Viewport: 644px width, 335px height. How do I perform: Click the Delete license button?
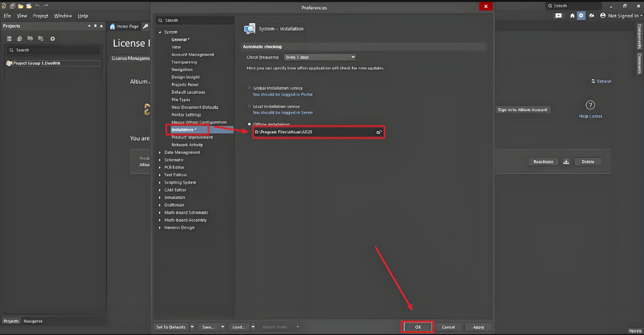point(588,162)
